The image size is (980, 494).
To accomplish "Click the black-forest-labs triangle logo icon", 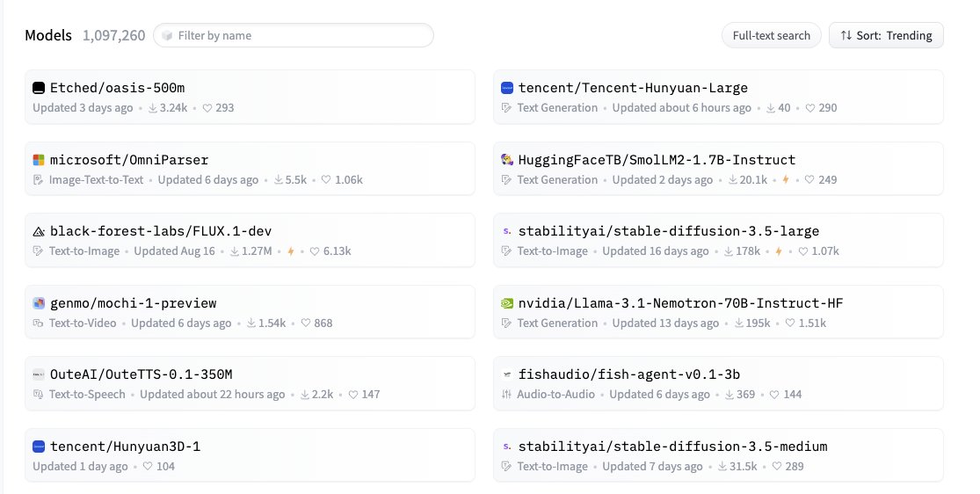I will point(39,231).
